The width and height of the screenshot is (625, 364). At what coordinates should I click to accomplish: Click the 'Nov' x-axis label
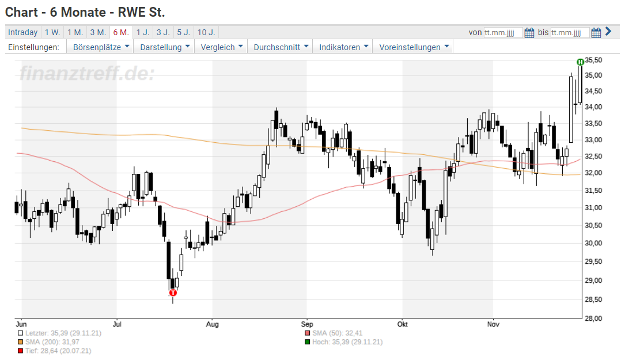coord(493,324)
